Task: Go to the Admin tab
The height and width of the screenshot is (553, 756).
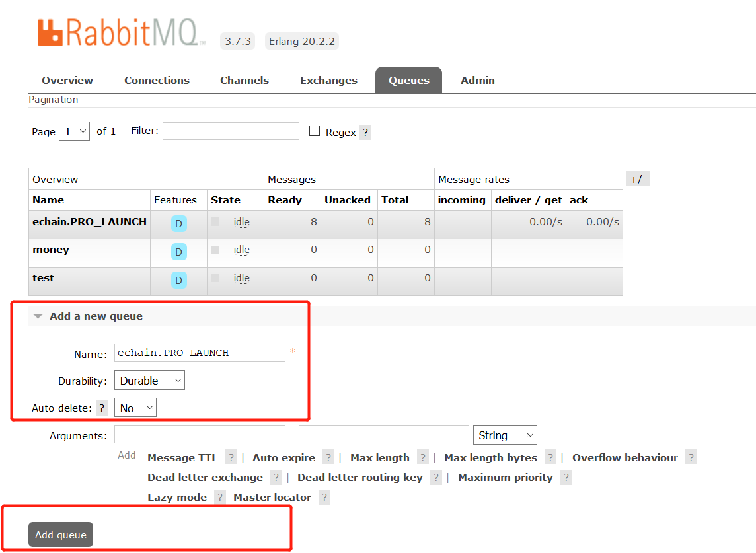Action: point(477,81)
